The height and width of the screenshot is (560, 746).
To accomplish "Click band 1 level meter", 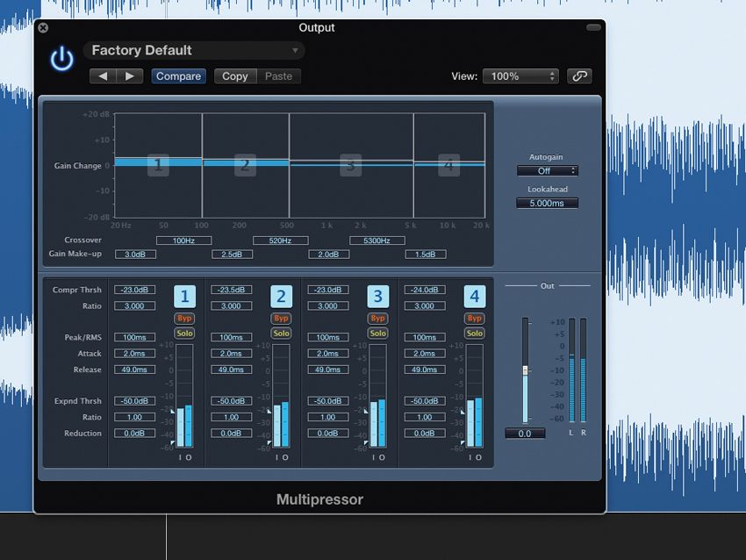I will coord(184,396).
